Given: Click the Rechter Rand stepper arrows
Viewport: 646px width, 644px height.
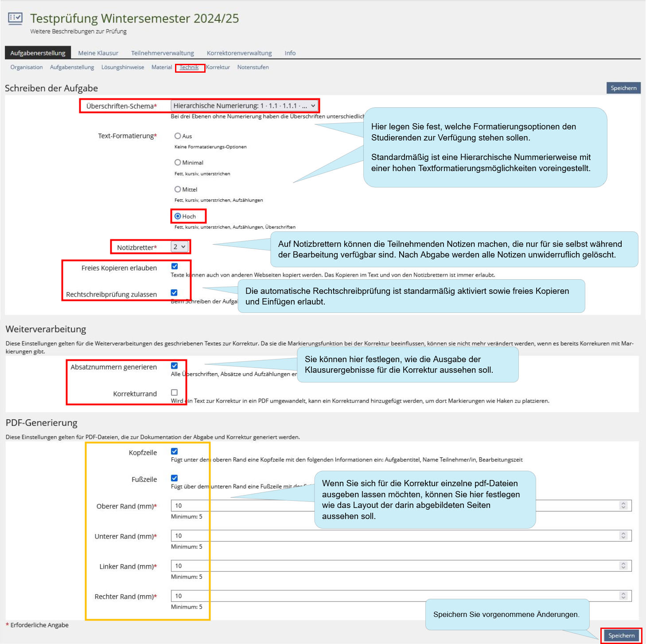Looking at the screenshot, I should coord(623,596).
